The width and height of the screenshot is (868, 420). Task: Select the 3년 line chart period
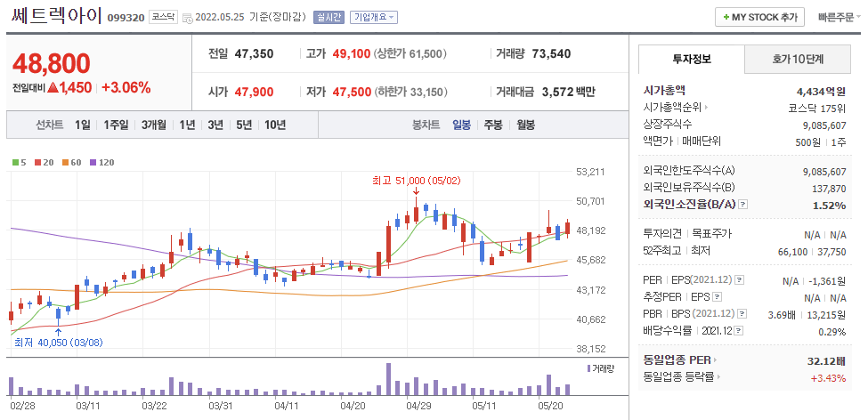click(215, 125)
